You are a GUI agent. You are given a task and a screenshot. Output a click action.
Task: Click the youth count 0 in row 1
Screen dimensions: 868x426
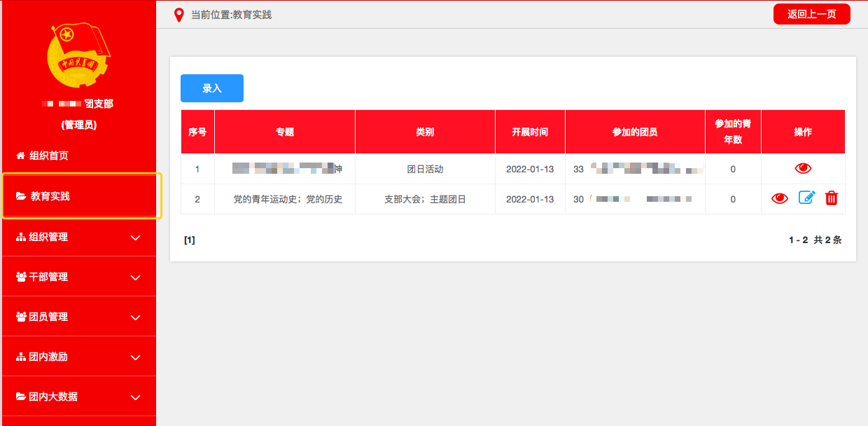[x=733, y=169]
